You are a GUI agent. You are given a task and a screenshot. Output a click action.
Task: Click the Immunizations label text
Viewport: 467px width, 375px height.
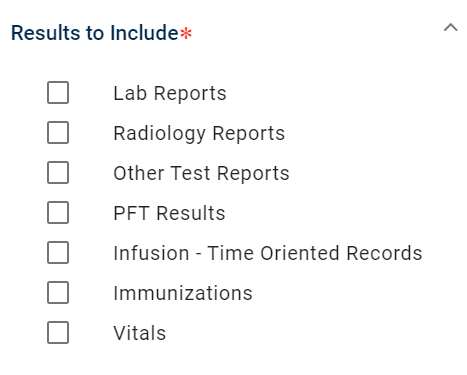(x=183, y=293)
